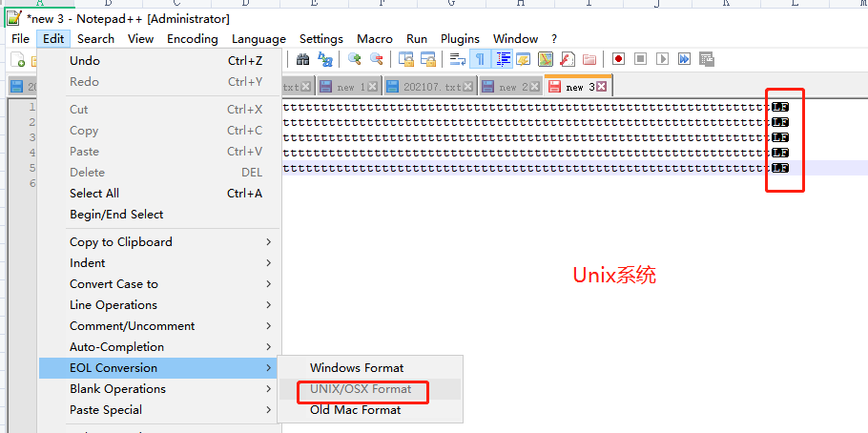Click the Define your language icon

[x=524, y=59]
